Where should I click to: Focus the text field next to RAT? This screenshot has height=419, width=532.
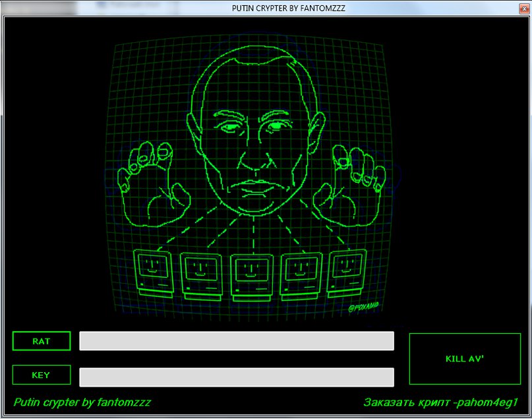pos(236,341)
